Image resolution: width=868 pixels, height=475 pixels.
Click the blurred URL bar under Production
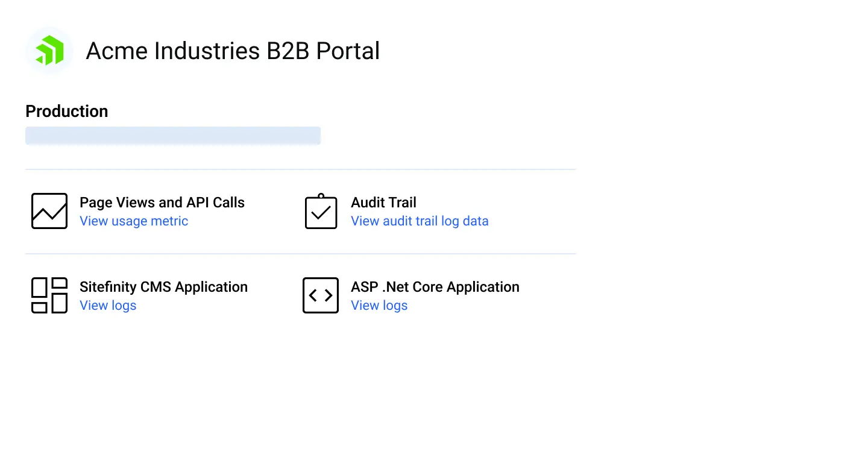172,136
